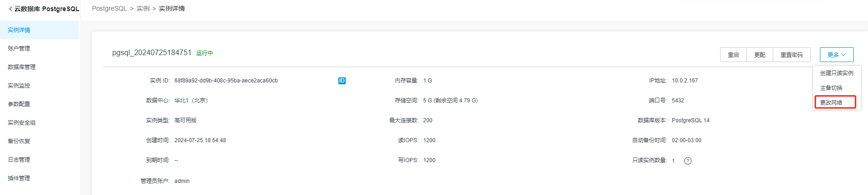This screenshot has width=868, height=195.
Task: Go to 账户管理 in the sidebar
Action: 19,49
